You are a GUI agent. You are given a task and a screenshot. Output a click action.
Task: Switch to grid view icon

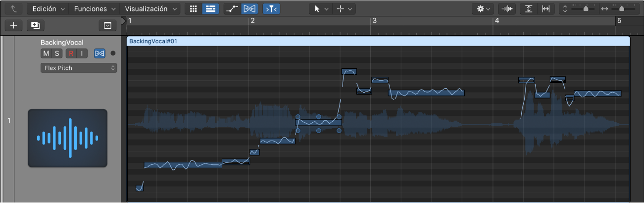coord(194,9)
